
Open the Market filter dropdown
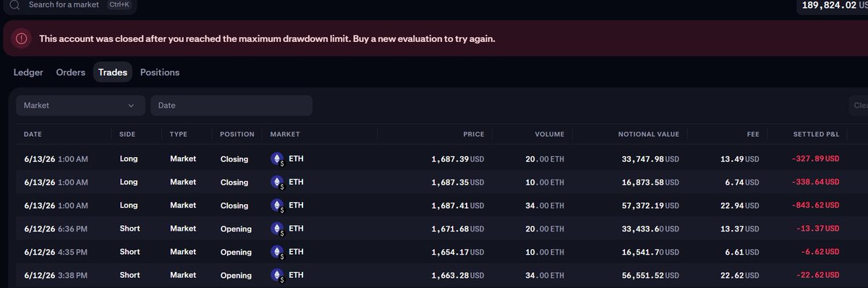click(80, 106)
